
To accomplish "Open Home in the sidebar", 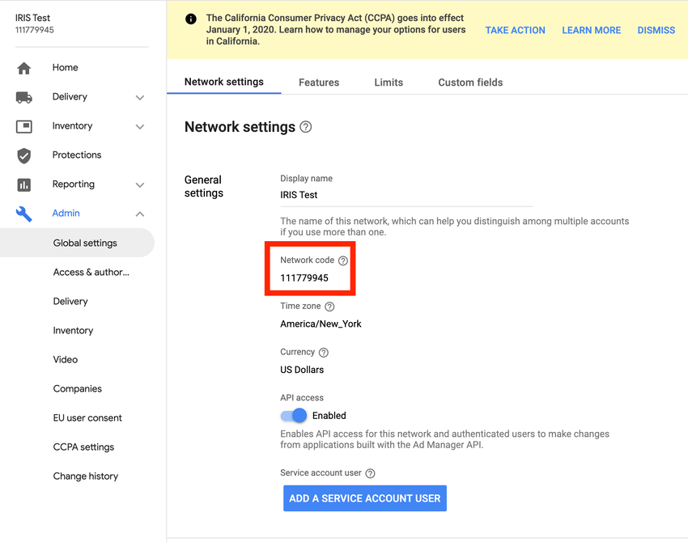I will coord(65,68).
